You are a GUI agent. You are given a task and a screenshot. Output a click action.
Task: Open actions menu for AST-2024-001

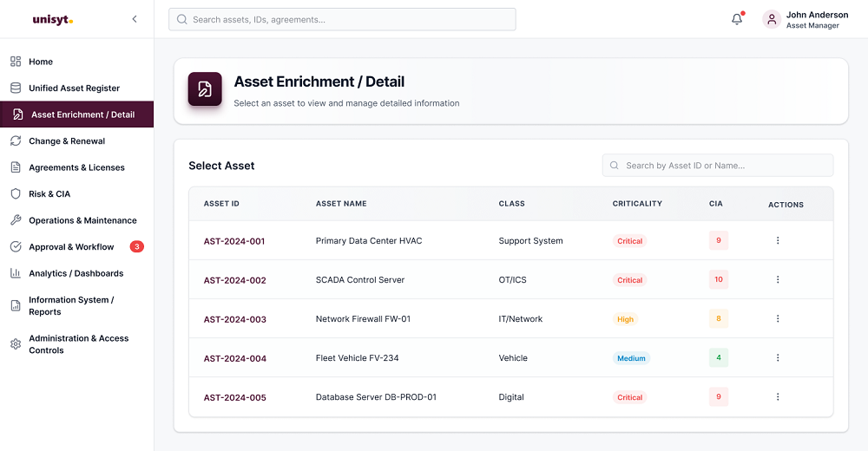(x=778, y=241)
